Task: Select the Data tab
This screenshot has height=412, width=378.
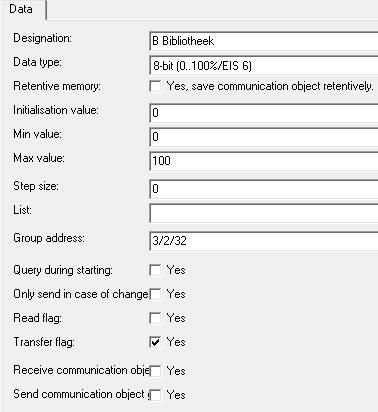Action: [22, 9]
